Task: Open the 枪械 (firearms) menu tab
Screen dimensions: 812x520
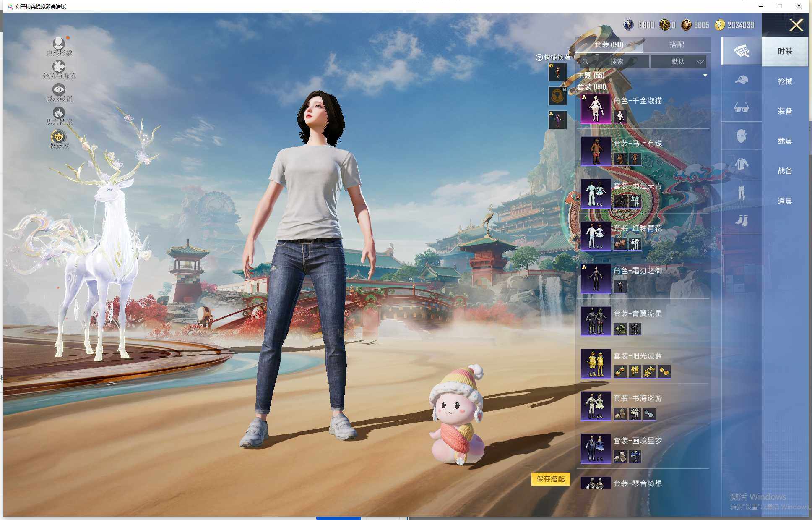Action: [785, 81]
